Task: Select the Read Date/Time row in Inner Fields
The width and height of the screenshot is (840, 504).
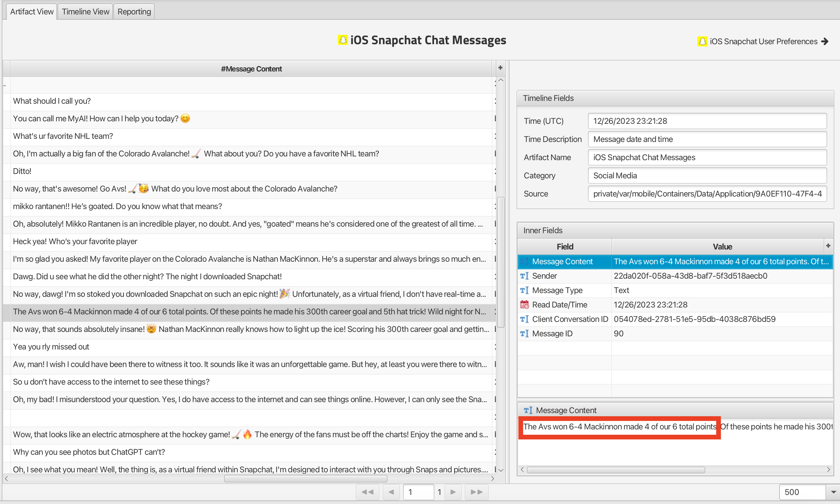Action: pos(675,305)
